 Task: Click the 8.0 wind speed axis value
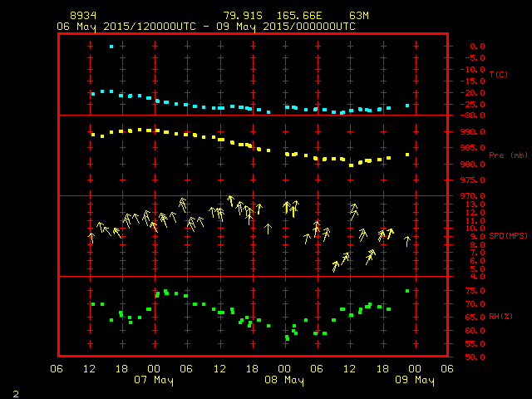(477, 244)
